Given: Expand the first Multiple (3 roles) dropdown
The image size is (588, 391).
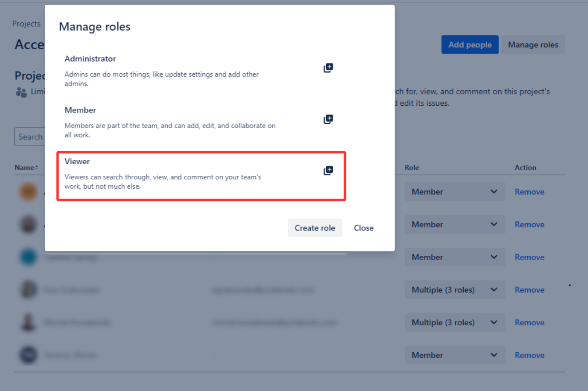Looking at the screenshot, I should 455,290.
